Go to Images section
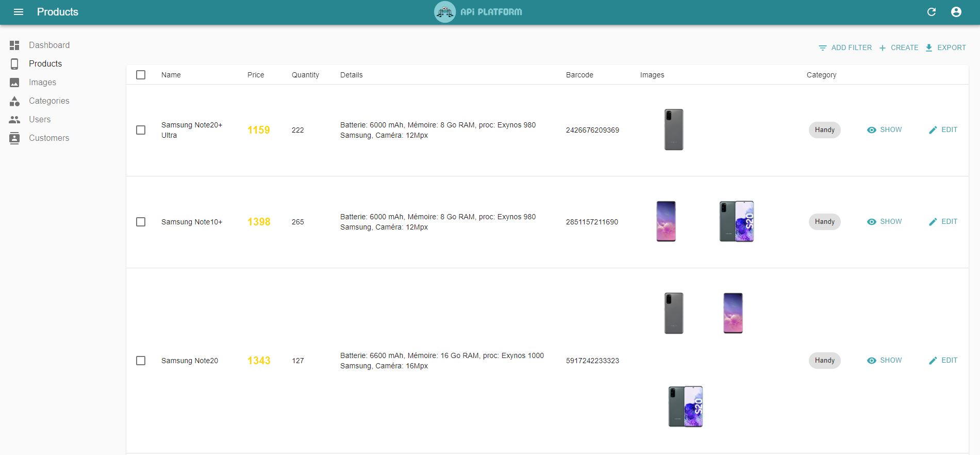Screen dimensions: 980x455 pyautogui.click(x=43, y=83)
